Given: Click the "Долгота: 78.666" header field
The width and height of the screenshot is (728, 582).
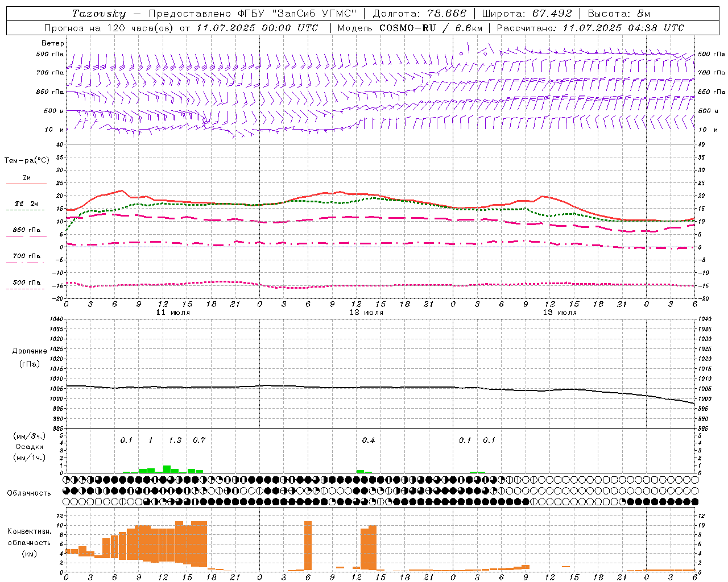Looking at the screenshot, I should point(419,14).
